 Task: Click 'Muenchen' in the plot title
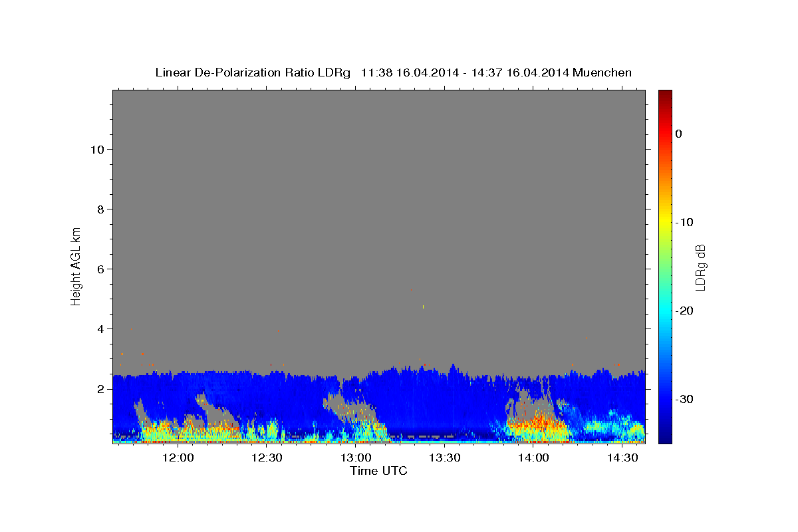tap(602, 72)
